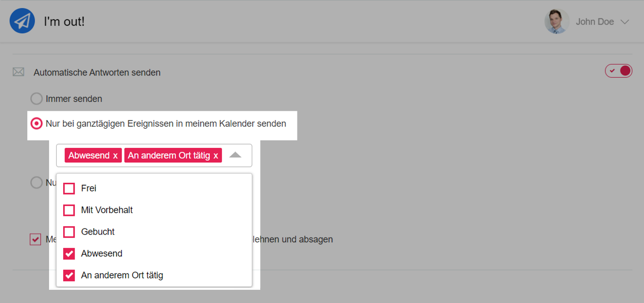Turn off Automatische Antworten senden switch
The image size is (644, 303).
pyautogui.click(x=618, y=71)
